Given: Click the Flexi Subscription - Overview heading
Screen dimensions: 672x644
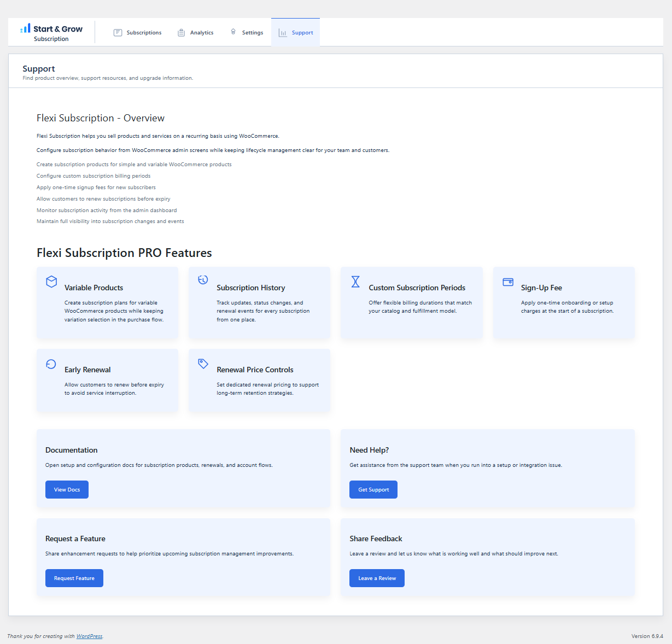Looking at the screenshot, I should tap(101, 118).
